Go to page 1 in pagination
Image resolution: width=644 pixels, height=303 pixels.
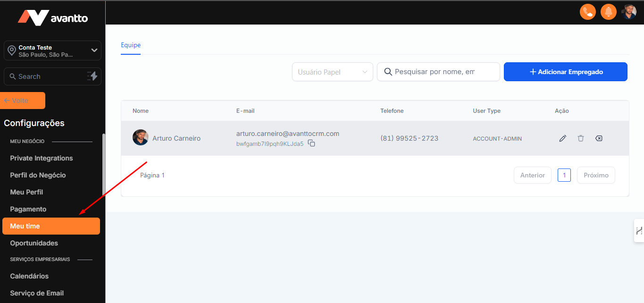(x=564, y=175)
